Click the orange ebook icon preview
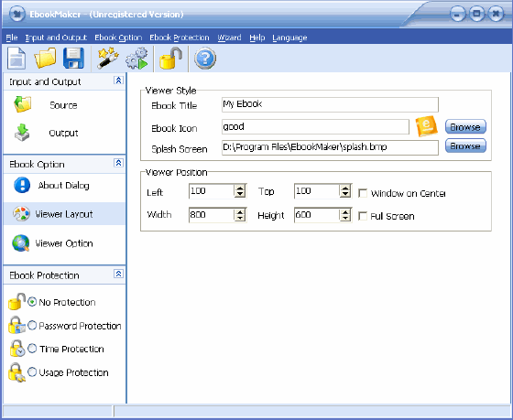513x420 pixels. pyautogui.click(x=426, y=126)
